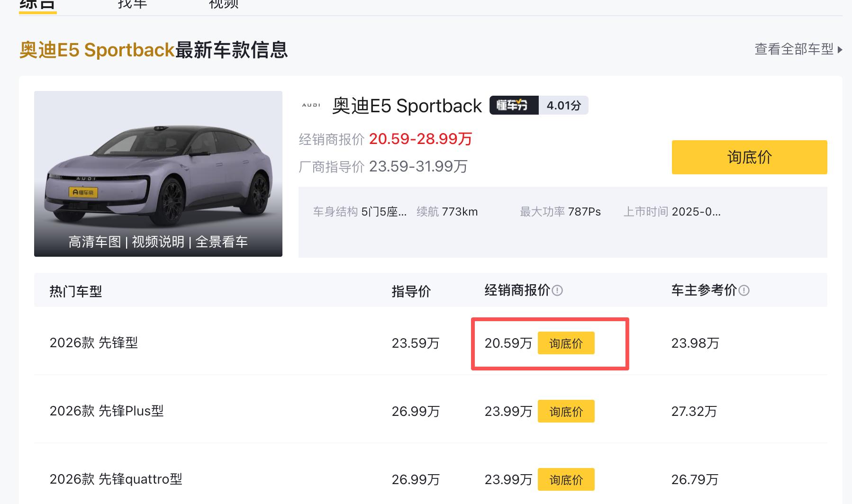The image size is (852, 504).
Task: Switch to the 视频 tab
Action: point(224,4)
